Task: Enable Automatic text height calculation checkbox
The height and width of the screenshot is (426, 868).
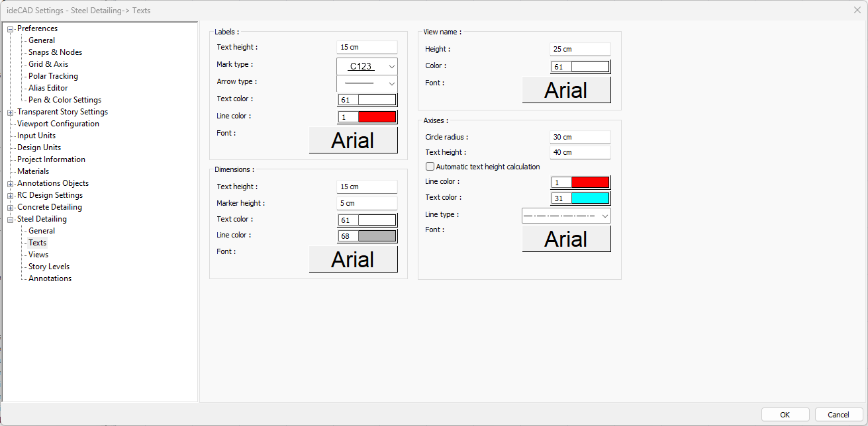Action: click(430, 167)
